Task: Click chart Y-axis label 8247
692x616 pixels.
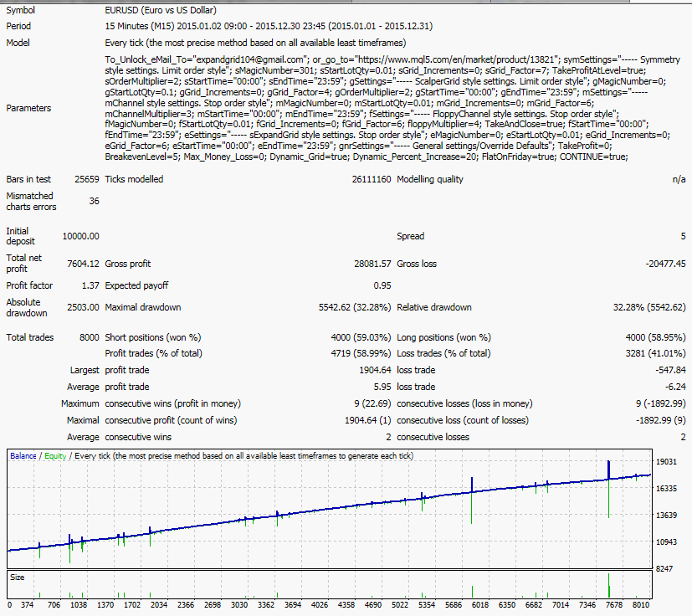Action: (x=664, y=569)
